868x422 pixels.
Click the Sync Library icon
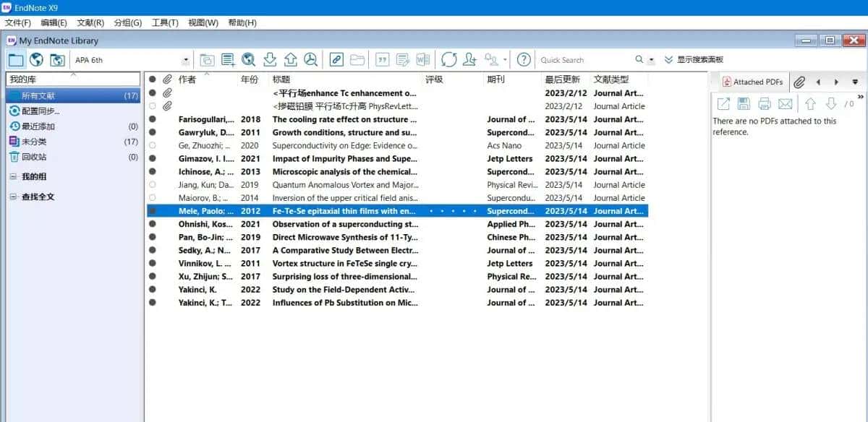pos(449,60)
